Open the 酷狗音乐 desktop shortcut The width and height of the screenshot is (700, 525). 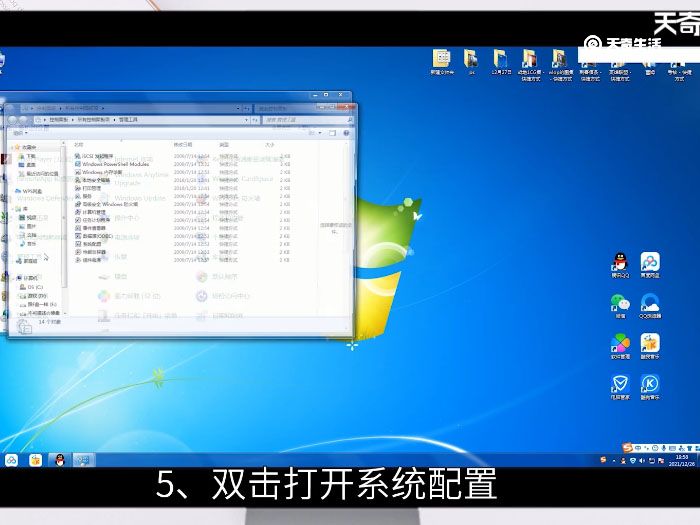[650, 387]
